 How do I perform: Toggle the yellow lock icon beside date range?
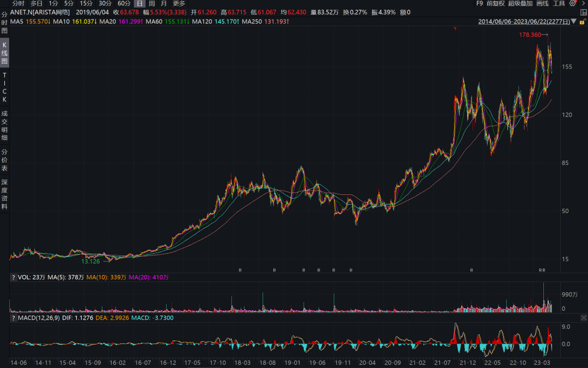(x=583, y=22)
